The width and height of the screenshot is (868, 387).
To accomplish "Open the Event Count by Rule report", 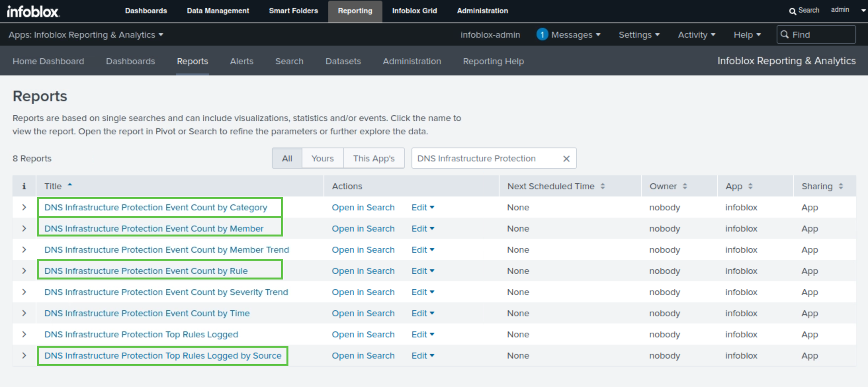I will (x=146, y=271).
